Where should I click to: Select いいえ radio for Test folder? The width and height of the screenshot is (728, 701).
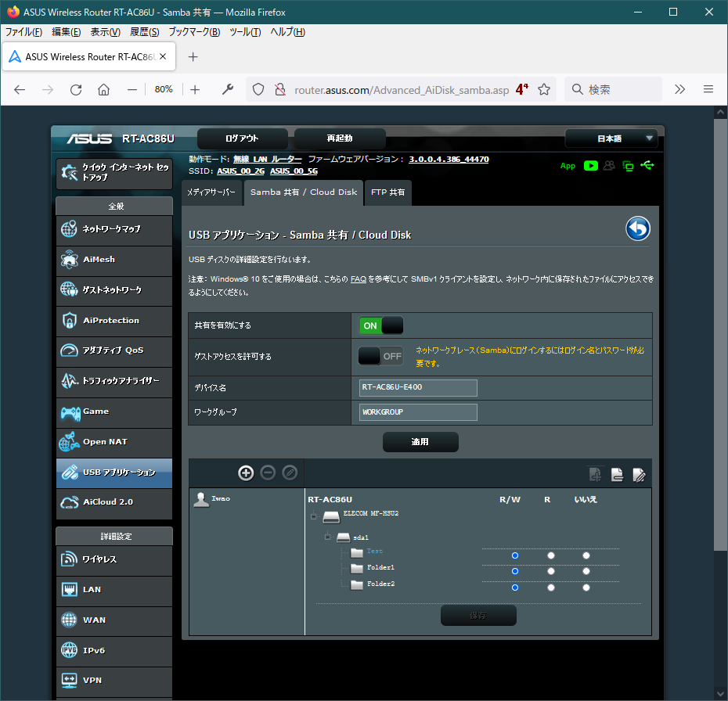point(586,555)
